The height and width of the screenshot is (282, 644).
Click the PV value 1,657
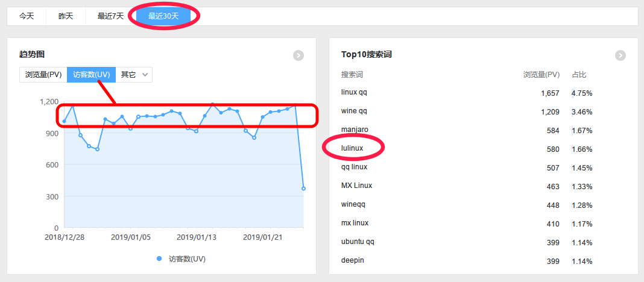coord(550,93)
